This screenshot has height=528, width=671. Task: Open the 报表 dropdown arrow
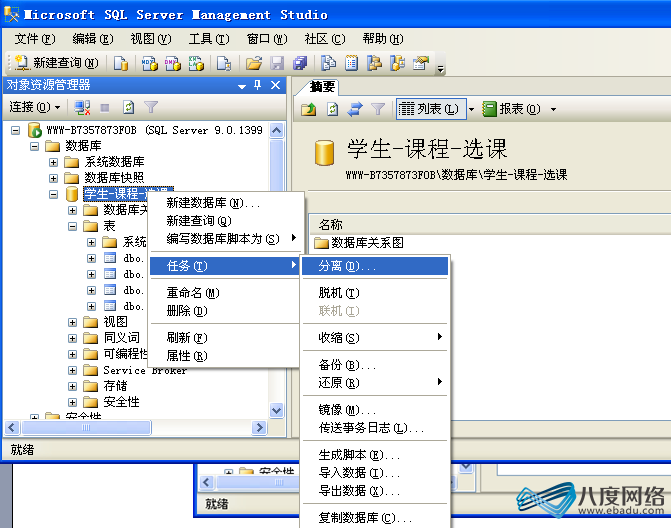[x=553, y=110]
